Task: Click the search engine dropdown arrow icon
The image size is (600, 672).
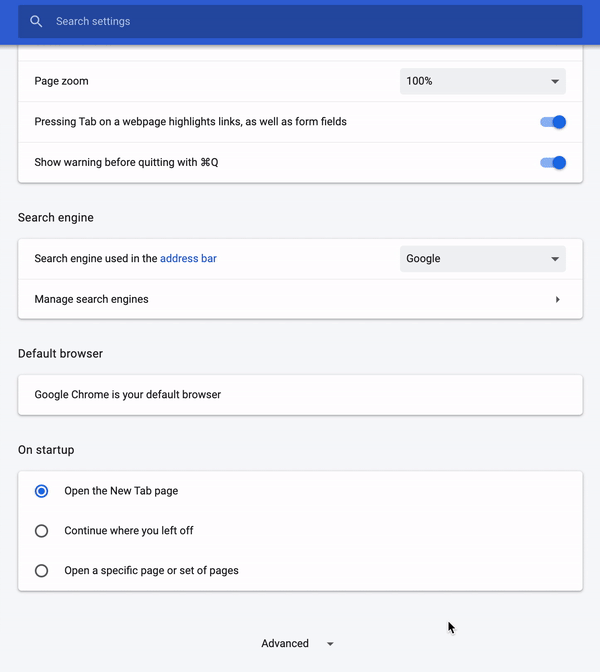Action: click(x=555, y=259)
